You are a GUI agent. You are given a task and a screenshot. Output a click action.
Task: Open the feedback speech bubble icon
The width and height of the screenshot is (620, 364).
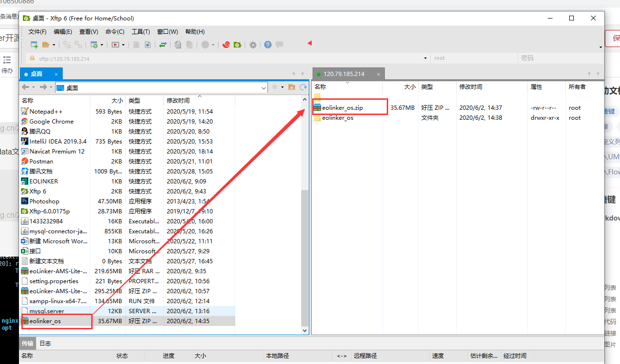(279, 45)
